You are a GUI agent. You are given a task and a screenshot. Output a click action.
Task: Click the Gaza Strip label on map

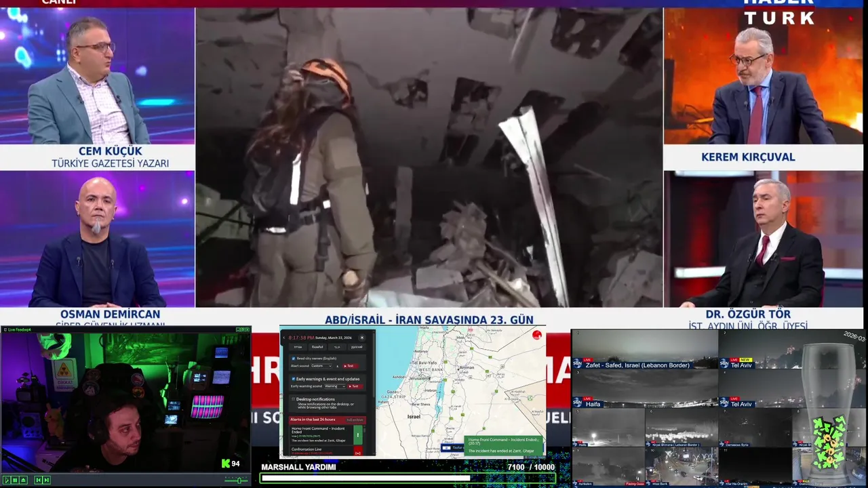point(393,396)
